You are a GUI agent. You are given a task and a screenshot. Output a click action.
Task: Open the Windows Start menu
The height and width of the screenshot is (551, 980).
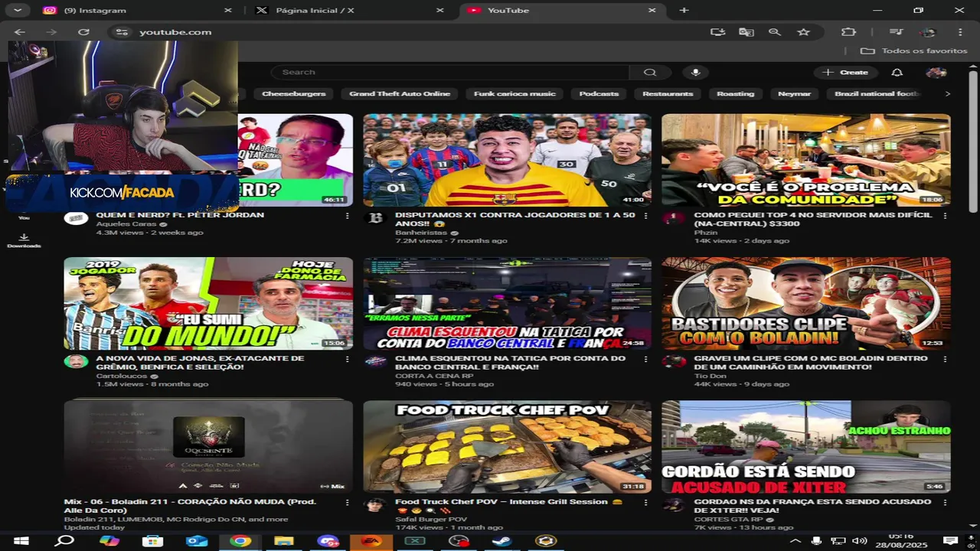[21, 541]
